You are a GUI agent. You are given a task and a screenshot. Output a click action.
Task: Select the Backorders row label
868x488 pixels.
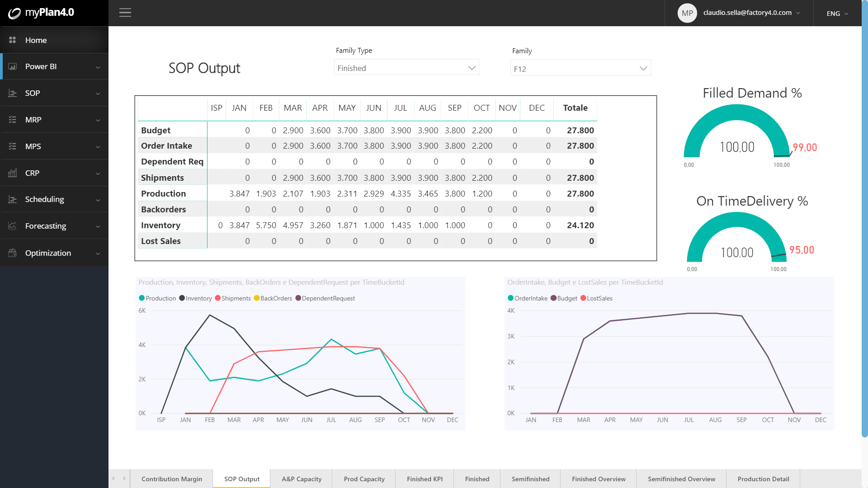click(163, 210)
